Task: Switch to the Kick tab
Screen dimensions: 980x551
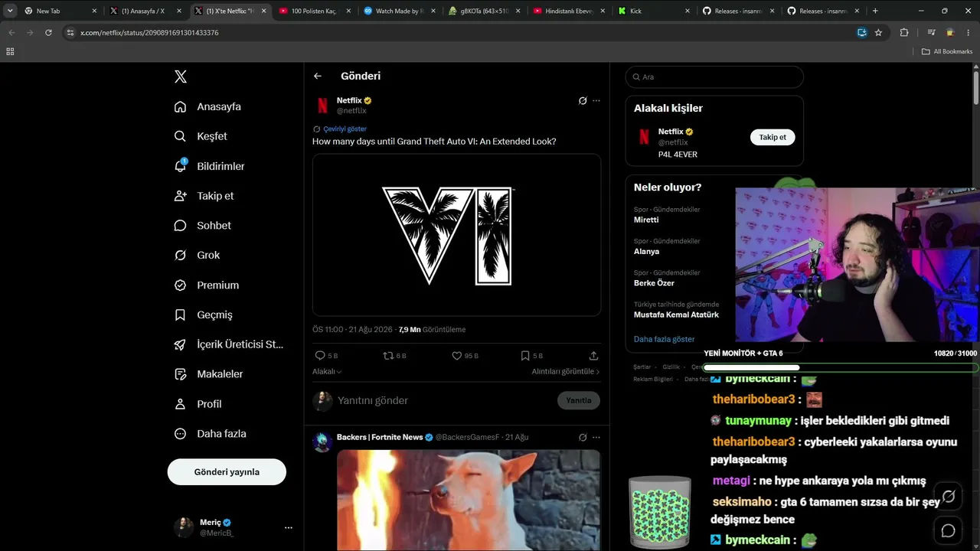Action: (653, 11)
